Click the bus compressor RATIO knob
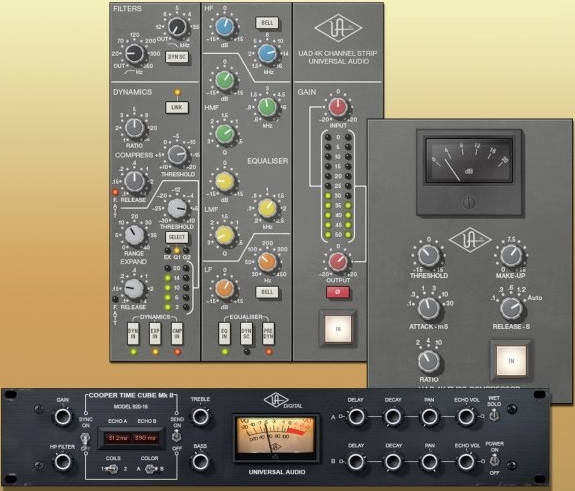Viewport: 575px width, 491px height. click(x=428, y=361)
